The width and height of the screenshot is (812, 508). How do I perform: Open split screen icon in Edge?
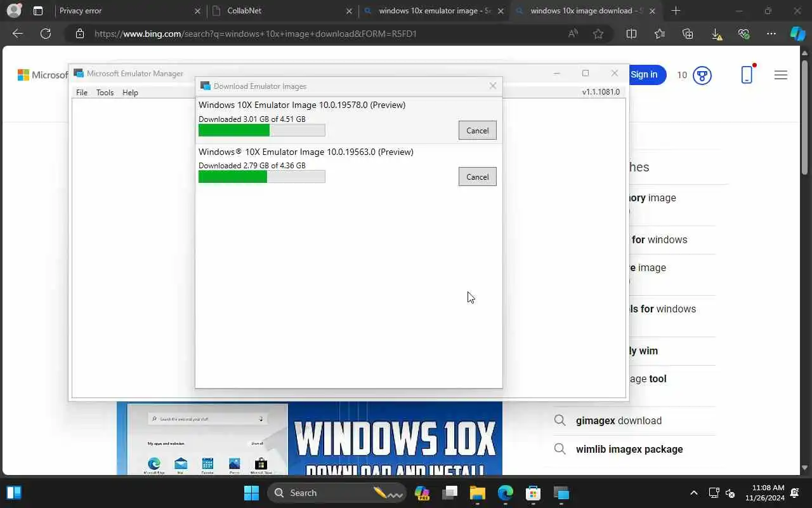tap(631, 34)
